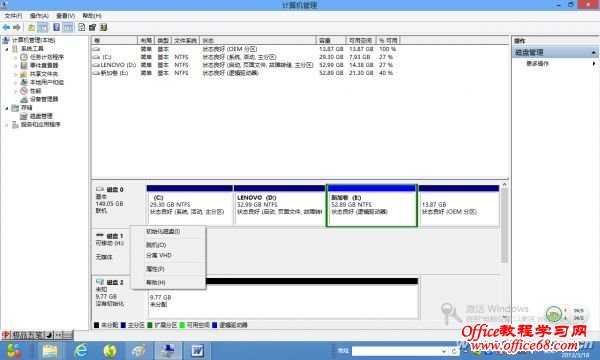The image size is (600, 360).
Task: Expand the 本地用户和组 tree node
Action: [16, 83]
